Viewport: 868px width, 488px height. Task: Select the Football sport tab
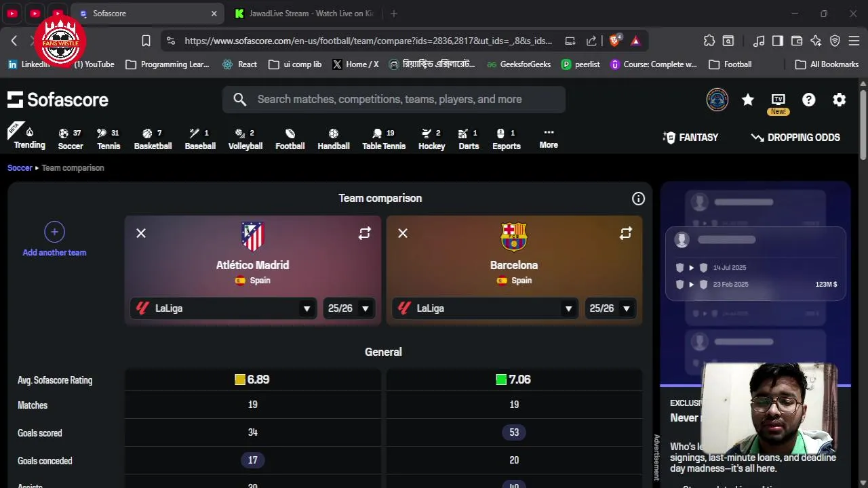pos(290,139)
